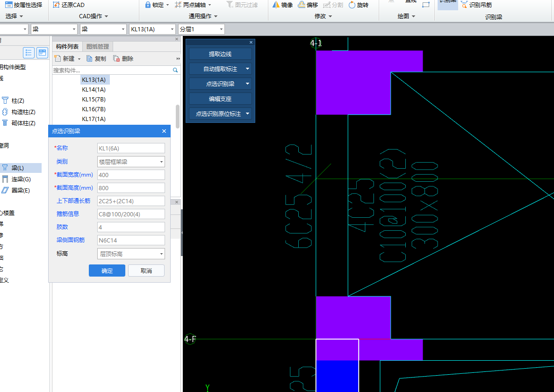Switch navigation tree to panel view icon
The image size is (554, 392).
(43, 53)
